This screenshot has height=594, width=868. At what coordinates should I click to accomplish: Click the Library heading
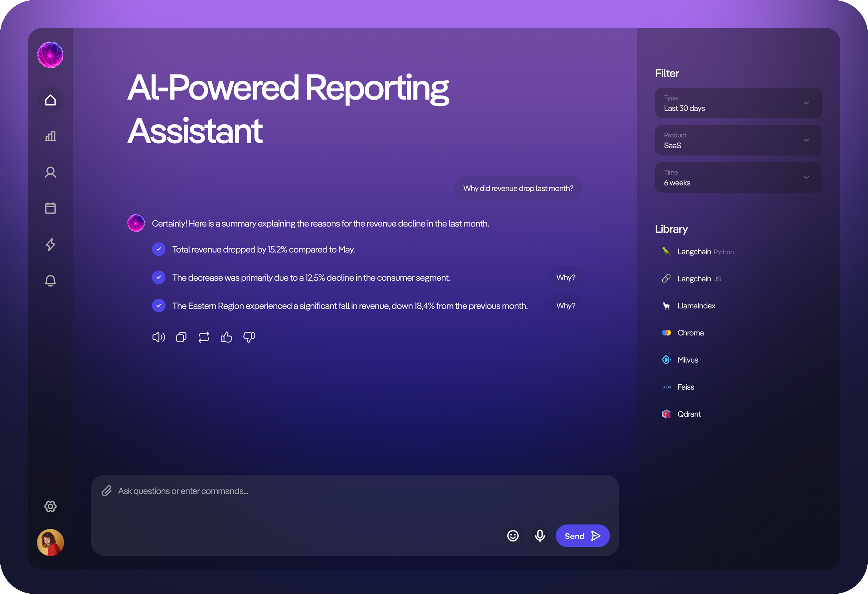pyautogui.click(x=671, y=229)
